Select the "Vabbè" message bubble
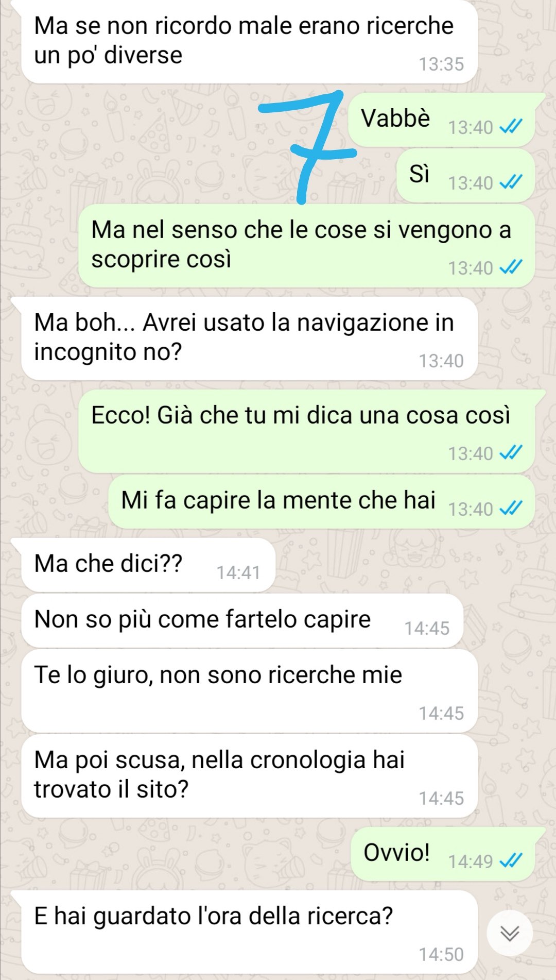Image resolution: width=556 pixels, height=980 pixels. point(441,120)
